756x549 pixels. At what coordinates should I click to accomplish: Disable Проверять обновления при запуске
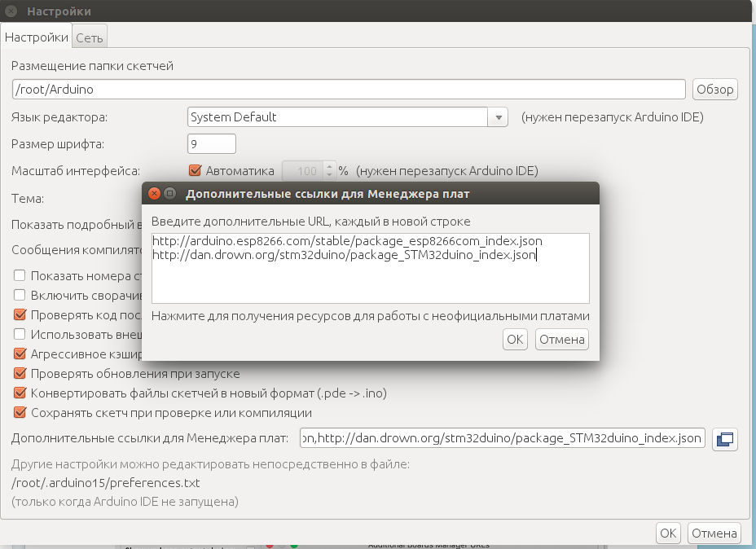click(20, 373)
